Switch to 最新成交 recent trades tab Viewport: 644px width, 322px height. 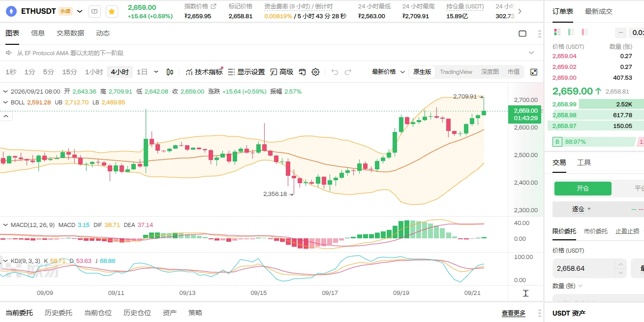click(x=599, y=11)
